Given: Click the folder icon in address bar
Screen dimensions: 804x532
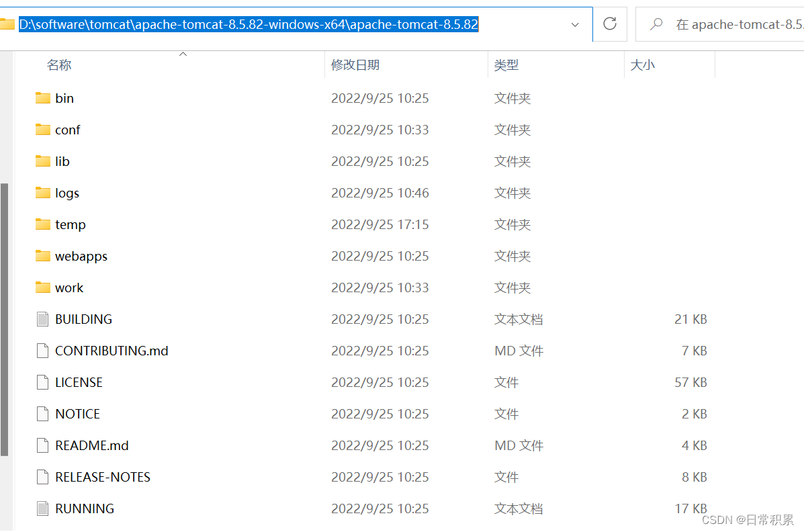Looking at the screenshot, I should [7, 24].
